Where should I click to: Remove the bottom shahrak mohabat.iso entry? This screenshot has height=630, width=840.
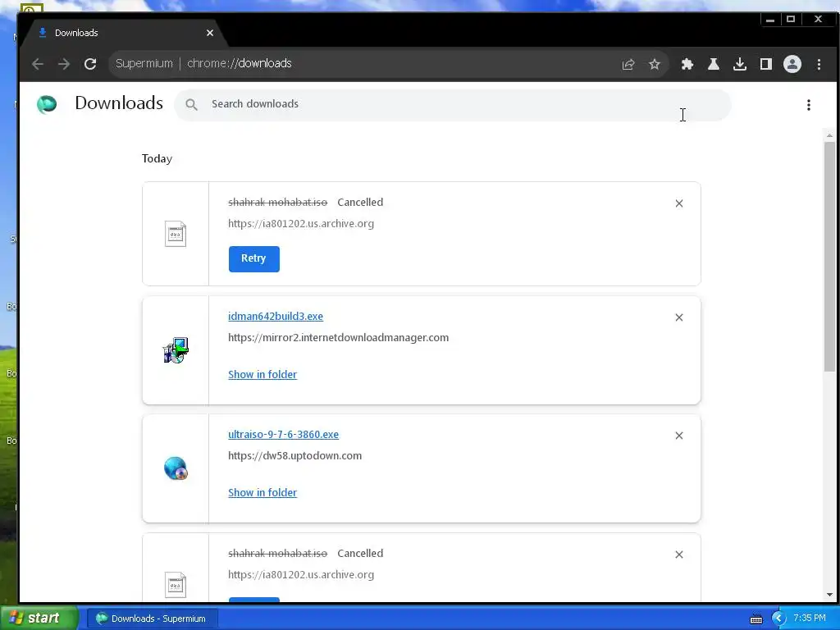[x=678, y=555]
